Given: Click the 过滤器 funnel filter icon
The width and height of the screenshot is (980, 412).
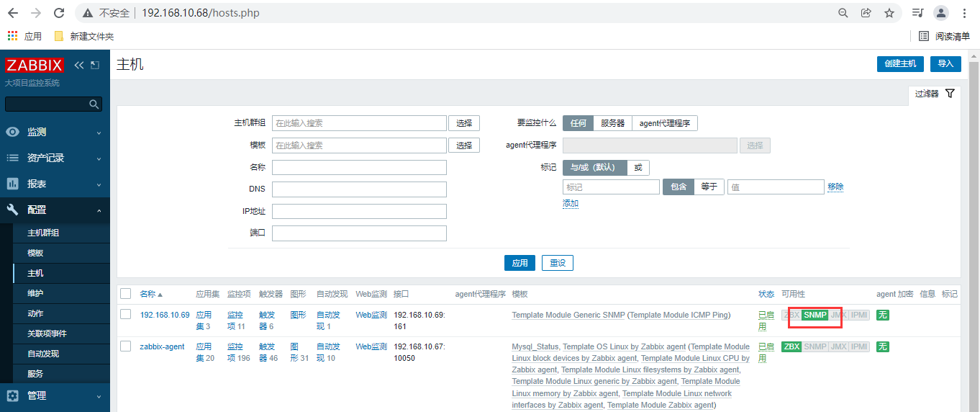Looking at the screenshot, I should click(950, 94).
